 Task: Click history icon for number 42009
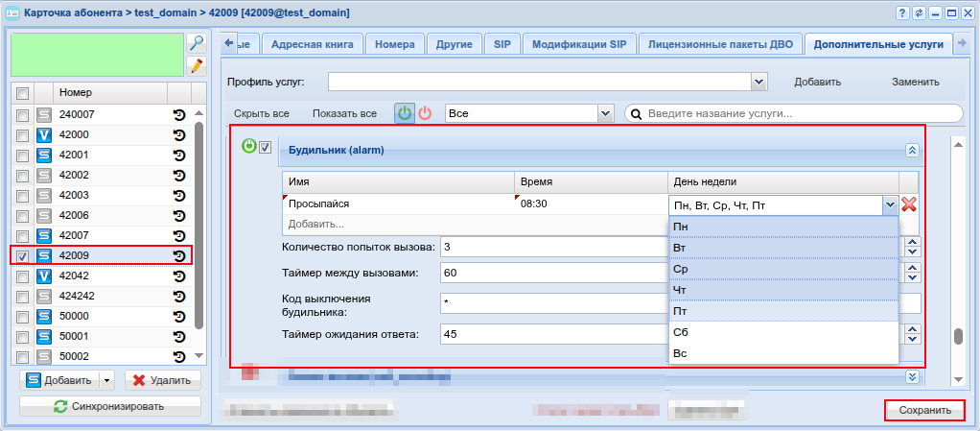click(x=179, y=256)
